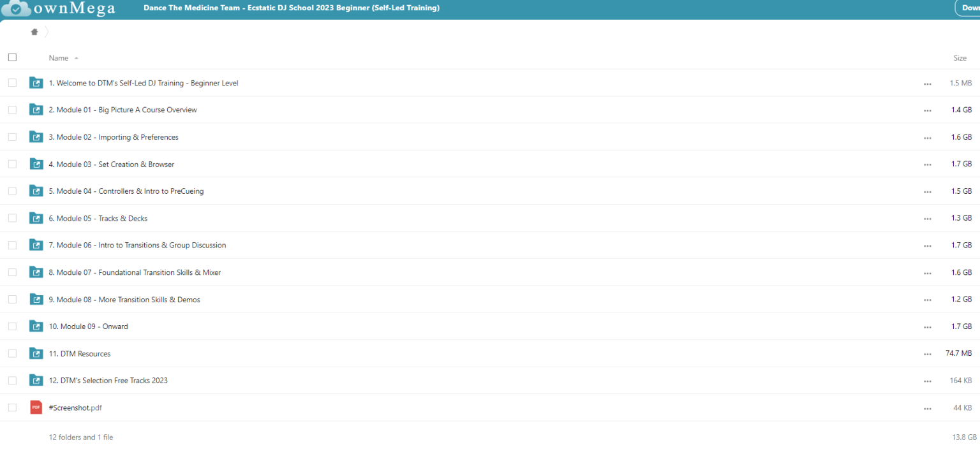Select checkbox for Module 05 Tracks & Decks
Image resolution: width=980 pixels, height=454 pixels.
tap(12, 218)
